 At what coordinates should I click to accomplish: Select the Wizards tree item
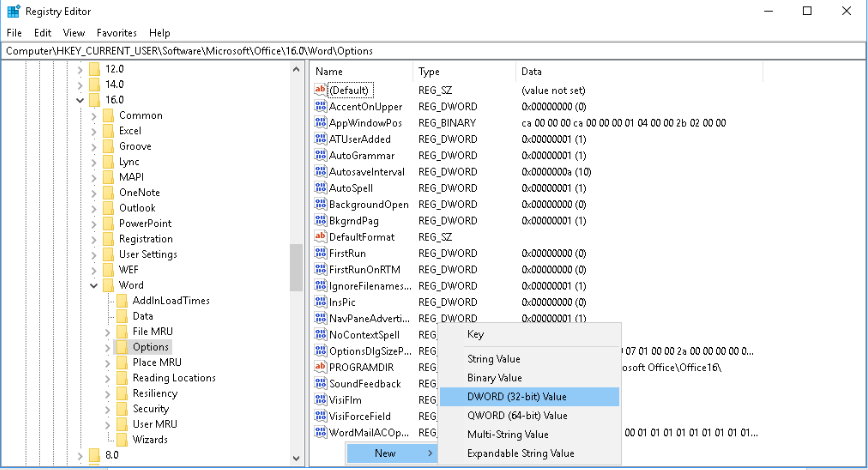click(149, 440)
